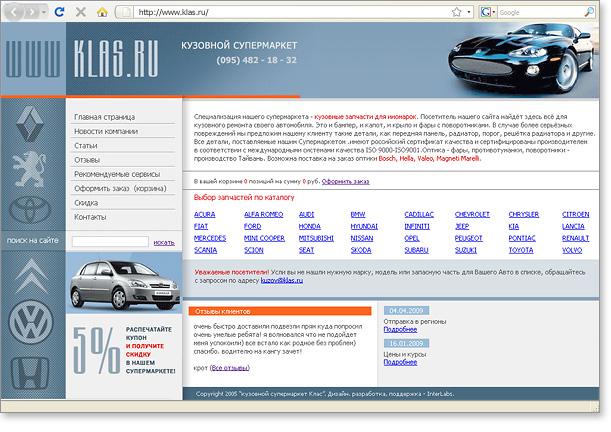Open the CHRYSLER catalog link
This screenshot has height=432, width=611.
(x=524, y=215)
